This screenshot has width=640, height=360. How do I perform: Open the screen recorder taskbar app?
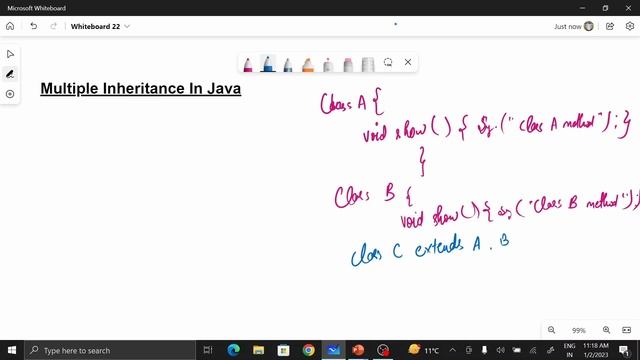tap(383, 350)
